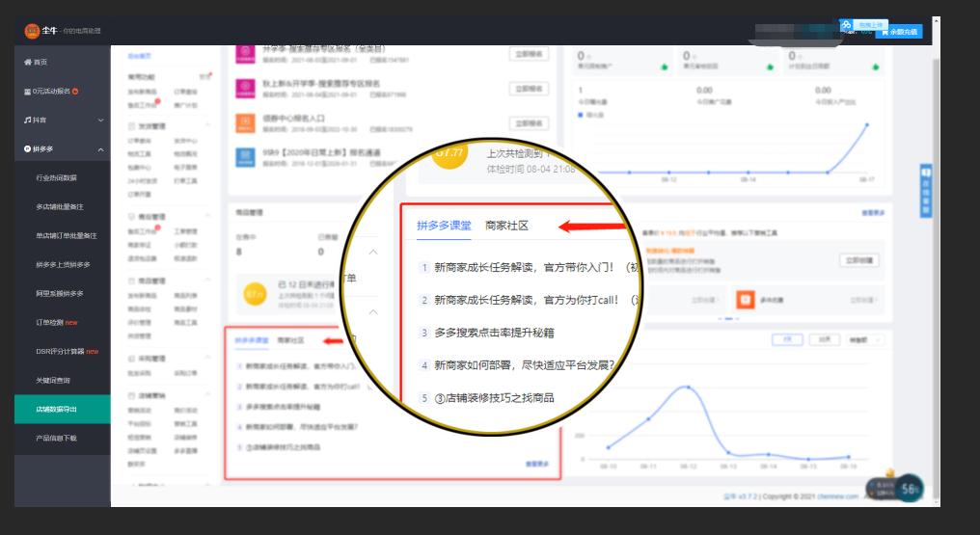
Task: Click the 08-17 peak point on upper chart
Action: point(867,125)
